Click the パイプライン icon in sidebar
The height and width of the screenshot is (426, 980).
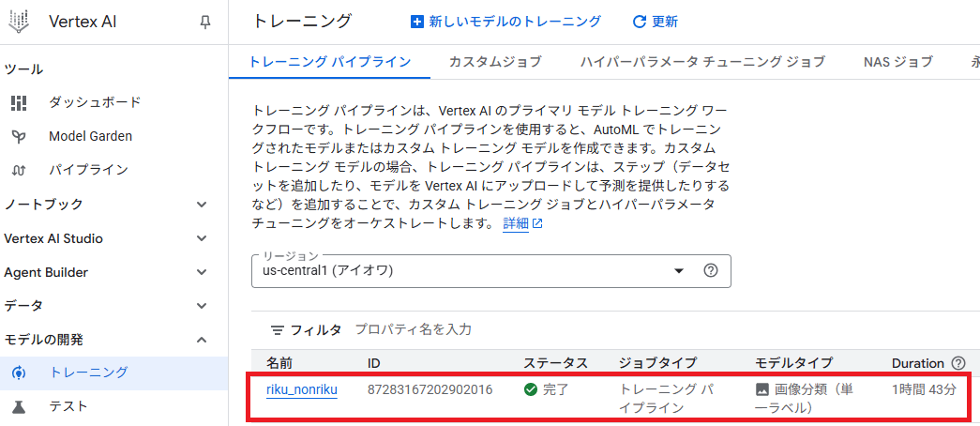point(20,170)
